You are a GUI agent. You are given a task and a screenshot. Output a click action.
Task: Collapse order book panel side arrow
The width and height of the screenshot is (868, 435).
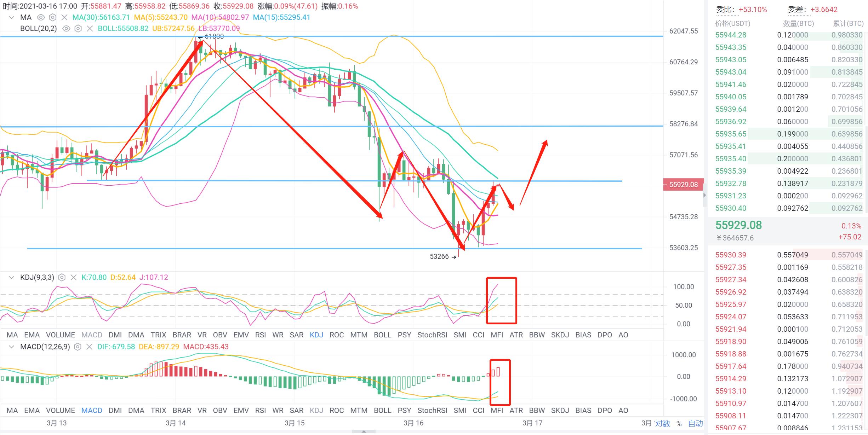tap(704, 195)
